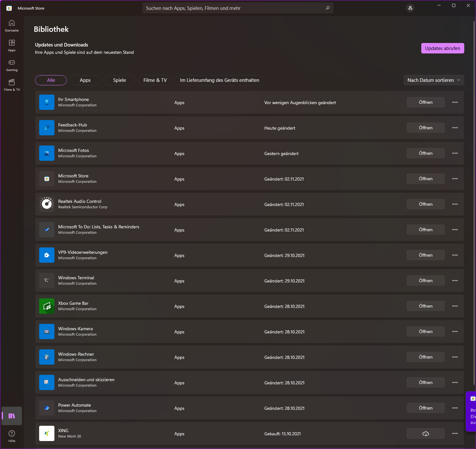The height and width of the screenshot is (449, 476).
Task: Click the Hilfe question mark icon
Action: click(x=12, y=433)
